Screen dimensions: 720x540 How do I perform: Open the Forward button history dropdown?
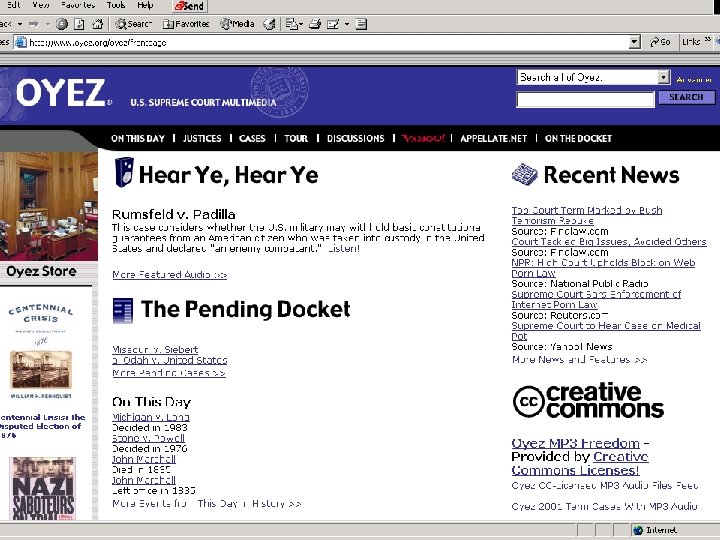click(48, 24)
